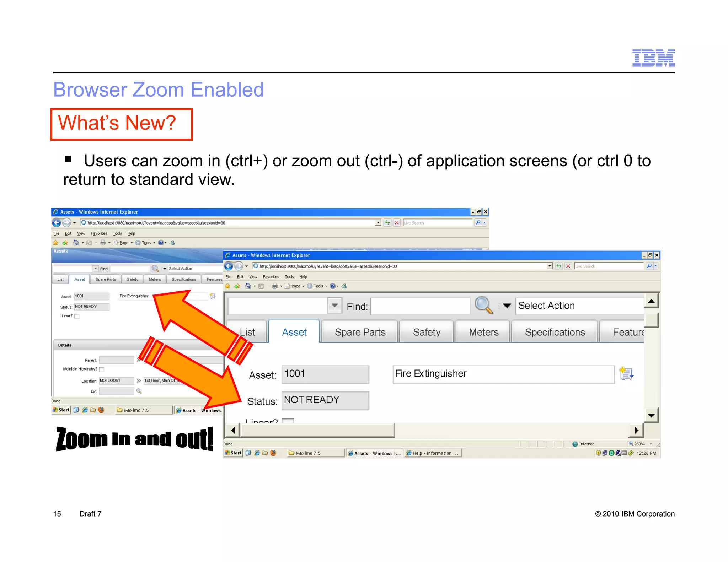
Task: Click the Location detail chevrons beside MOFLOOR1
Action: tap(139, 380)
